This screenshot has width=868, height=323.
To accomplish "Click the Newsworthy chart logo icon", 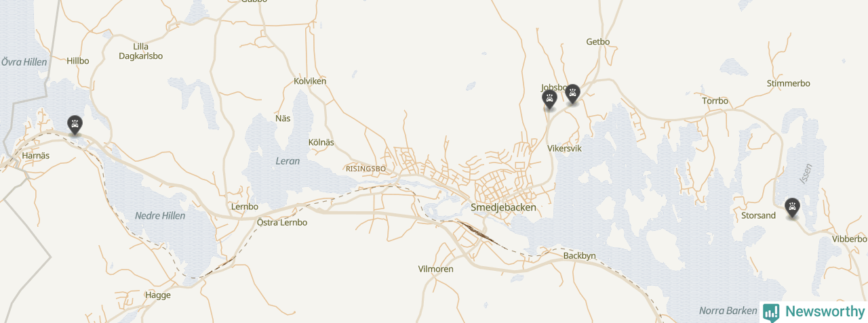I will (x=771, y=312).
